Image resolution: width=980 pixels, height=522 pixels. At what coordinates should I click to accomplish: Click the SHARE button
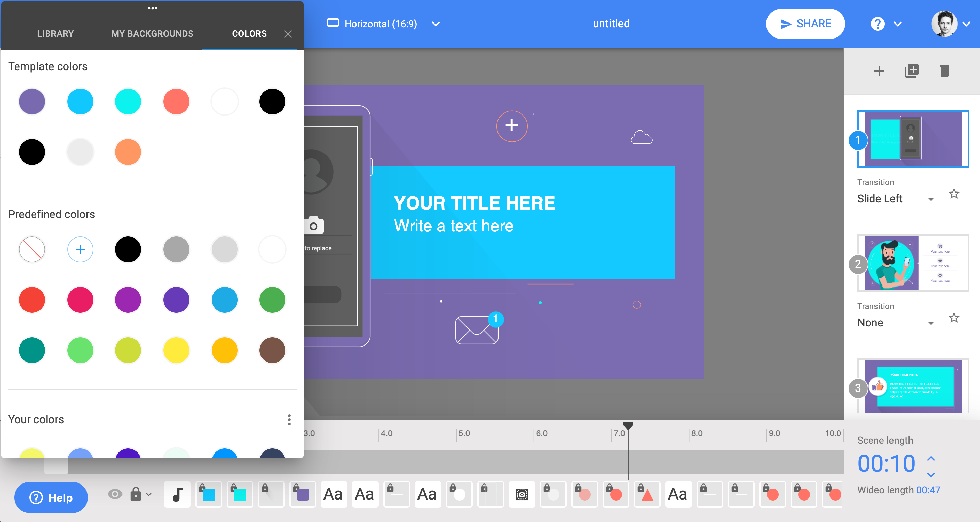coord(806,24)
